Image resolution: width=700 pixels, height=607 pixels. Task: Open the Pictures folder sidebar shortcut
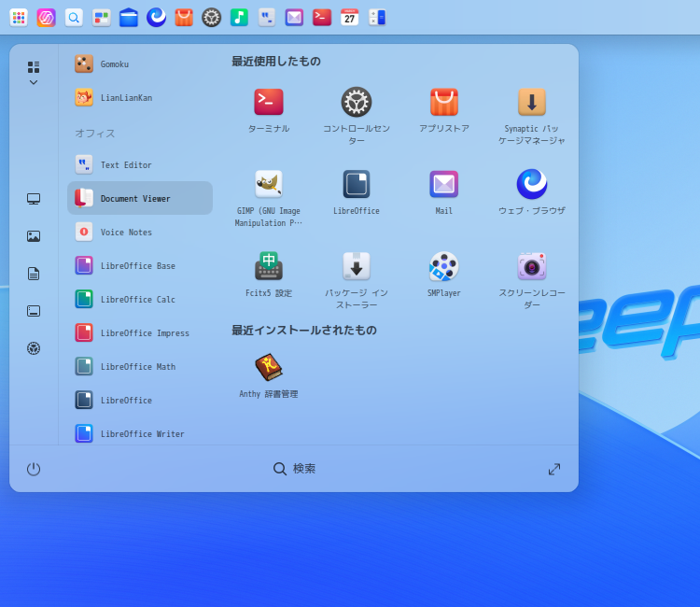[34, 236]
